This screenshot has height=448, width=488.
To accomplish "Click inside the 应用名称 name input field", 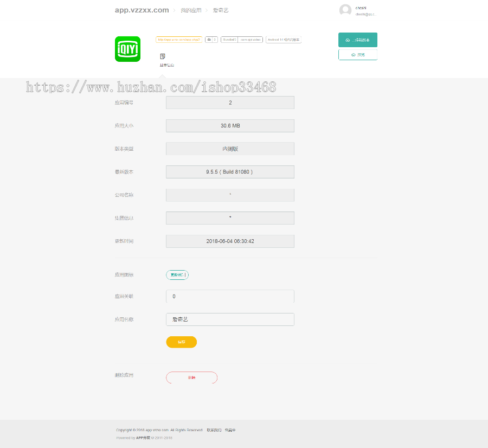I will pos(230,319).
